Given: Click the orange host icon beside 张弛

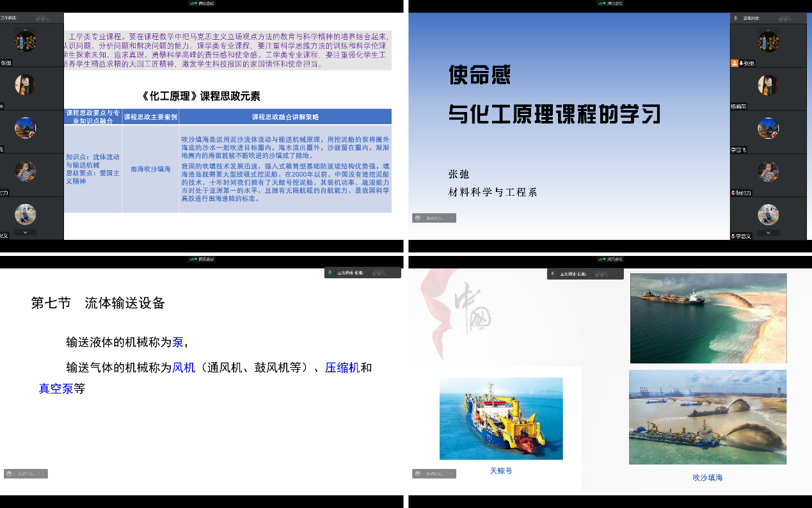Looking at the screenshot, I should pos(735,63).
